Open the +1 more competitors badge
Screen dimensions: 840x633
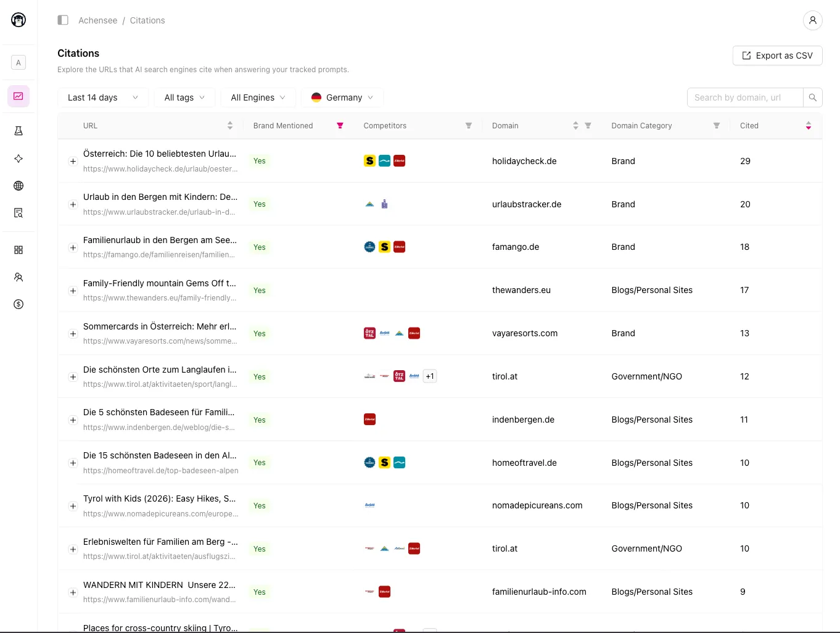[430, 376]
